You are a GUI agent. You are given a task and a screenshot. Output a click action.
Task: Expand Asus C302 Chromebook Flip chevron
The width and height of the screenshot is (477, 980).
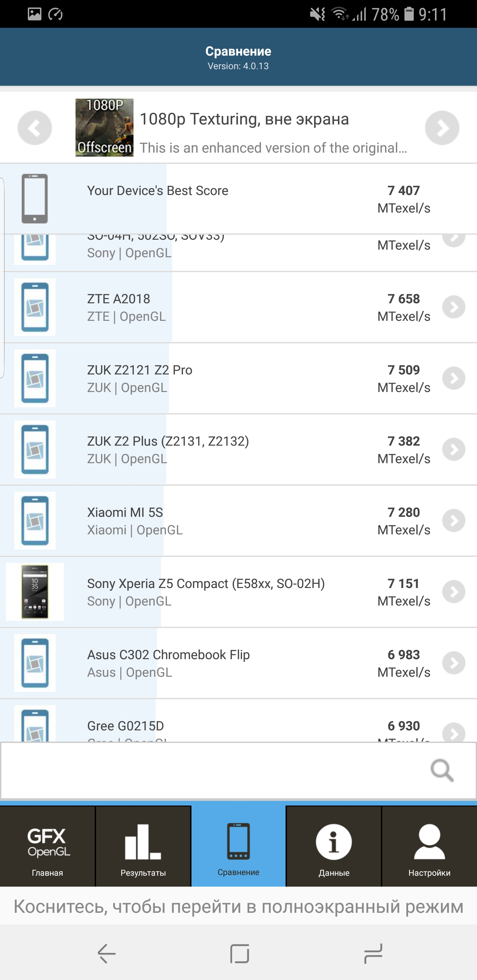pyautogui.click(x=453, y=663)
